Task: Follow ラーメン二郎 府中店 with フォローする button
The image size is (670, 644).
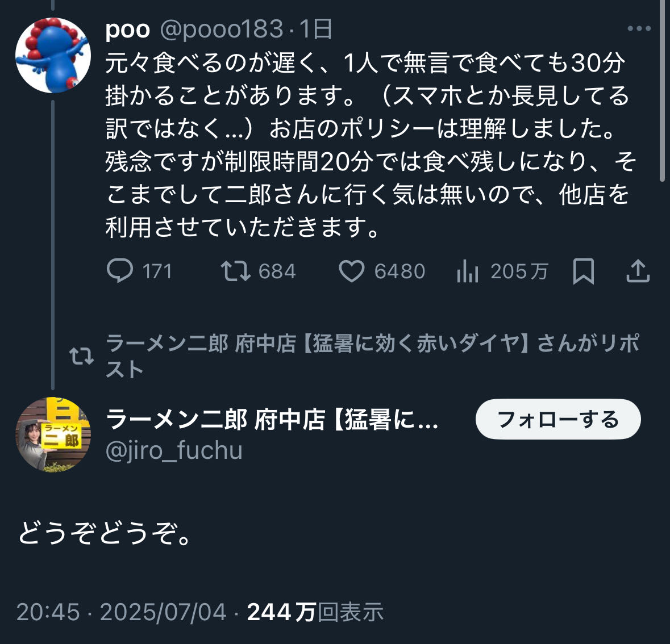Action: 558,419
